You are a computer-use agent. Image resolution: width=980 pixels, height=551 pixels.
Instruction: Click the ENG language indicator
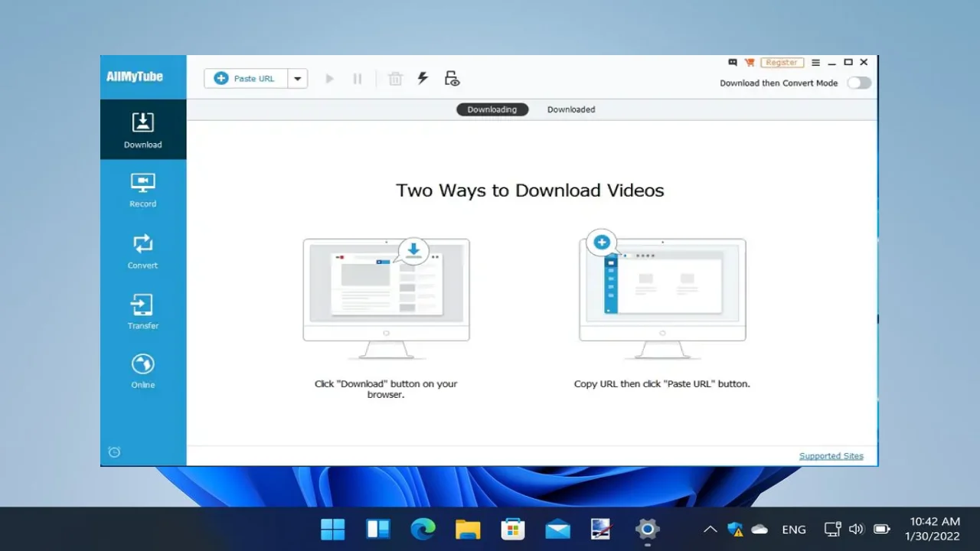(794, 530)
